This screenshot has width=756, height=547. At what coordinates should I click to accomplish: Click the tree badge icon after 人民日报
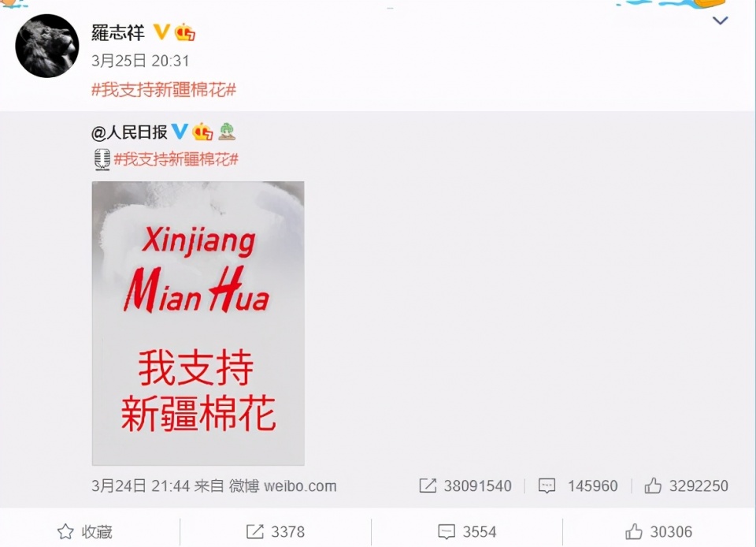[227, 131]
